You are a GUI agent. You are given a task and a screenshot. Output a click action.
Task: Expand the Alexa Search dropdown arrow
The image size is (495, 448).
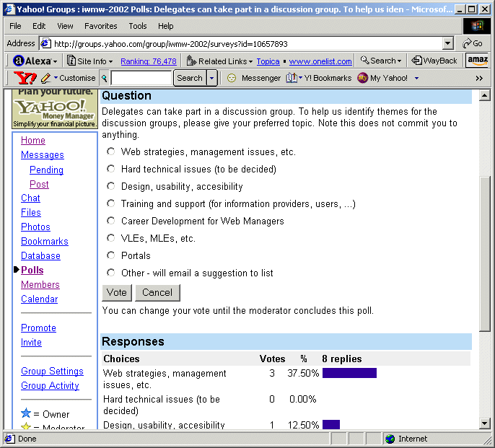(399, 61)
